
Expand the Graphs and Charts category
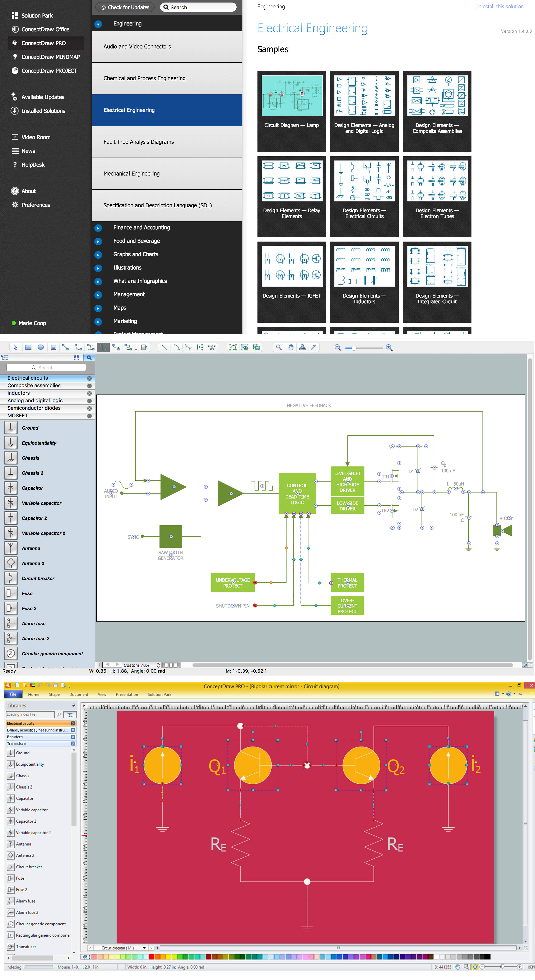98,255
